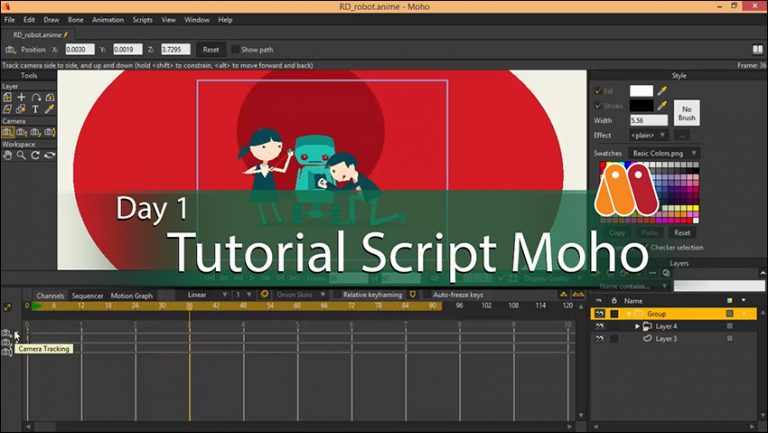Viewport: 768px width, 433px height.
Task: Select the Rotate Workspace tool
Action: pos(35,155)
